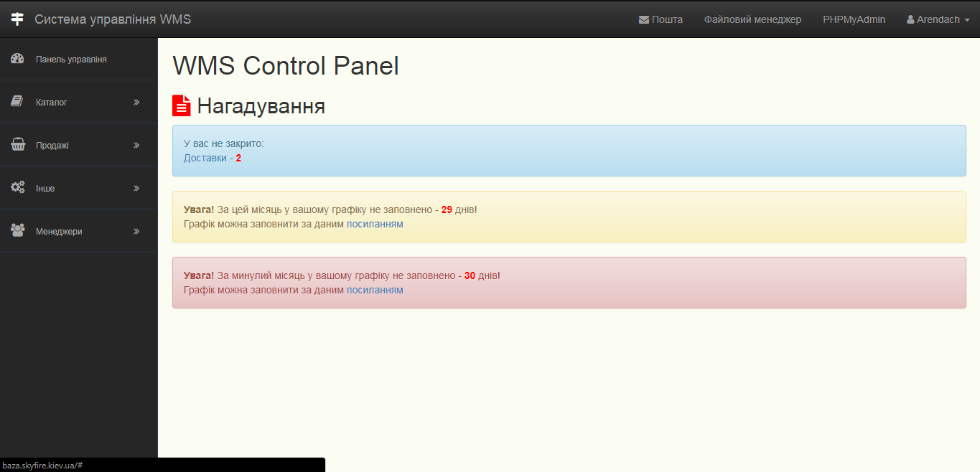The width and height of the screenshot is (980, 472).
Task: Click the Система управління WMS brand title
Action: tap(113, 19)
